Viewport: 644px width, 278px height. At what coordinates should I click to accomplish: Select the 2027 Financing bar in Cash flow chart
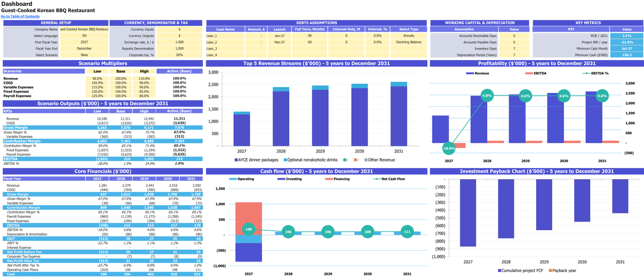click(248, 218)
